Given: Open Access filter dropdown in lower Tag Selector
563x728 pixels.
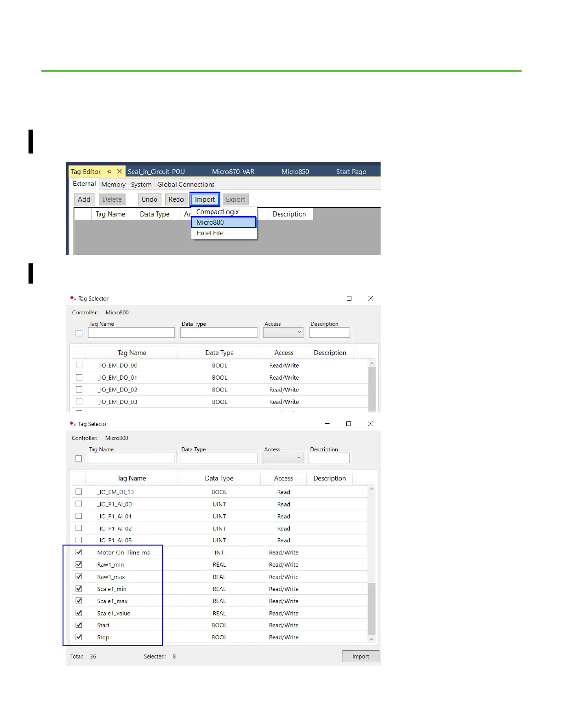Looking at the screenshot, I should (x=283, y=458).
